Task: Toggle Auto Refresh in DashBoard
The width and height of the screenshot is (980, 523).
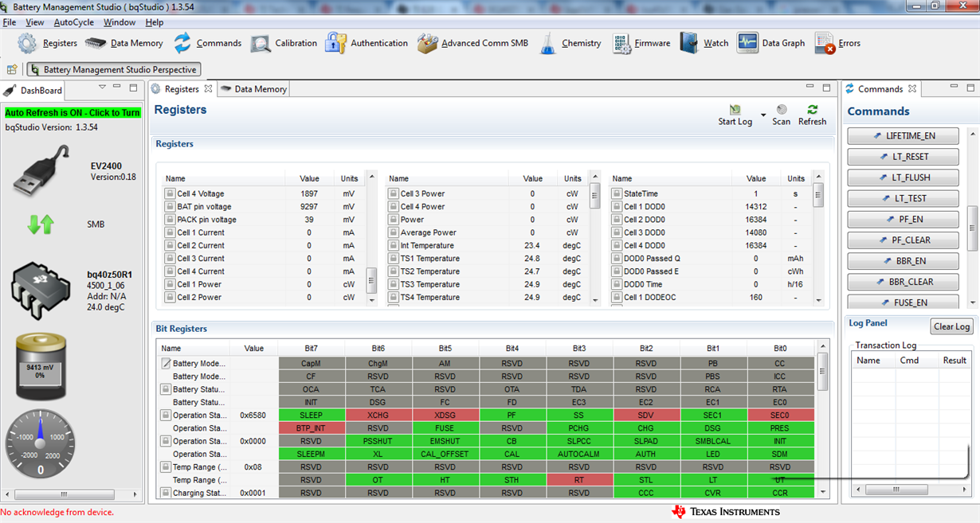Action: pos(73,113)
